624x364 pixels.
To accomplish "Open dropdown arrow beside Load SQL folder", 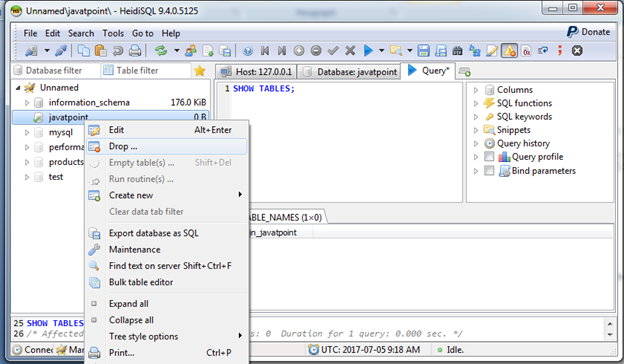I will coord(410,51).
